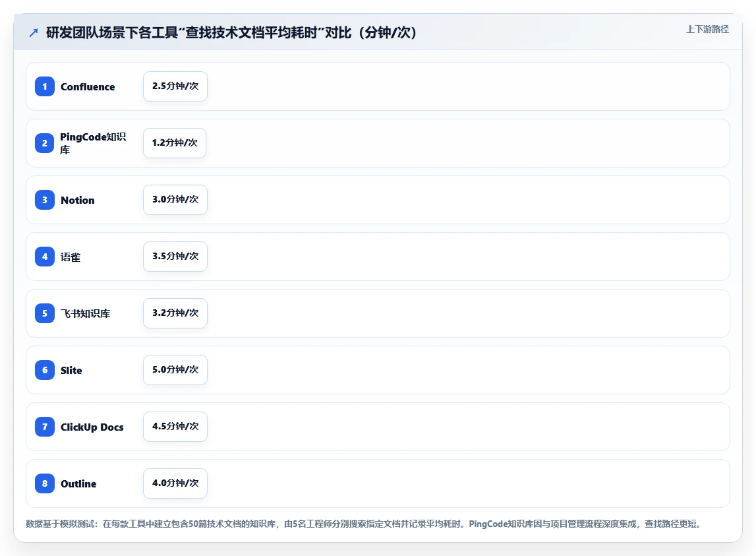Select the Confluence label
This screenshot has height=556, width=756.
tap(88, 87)
